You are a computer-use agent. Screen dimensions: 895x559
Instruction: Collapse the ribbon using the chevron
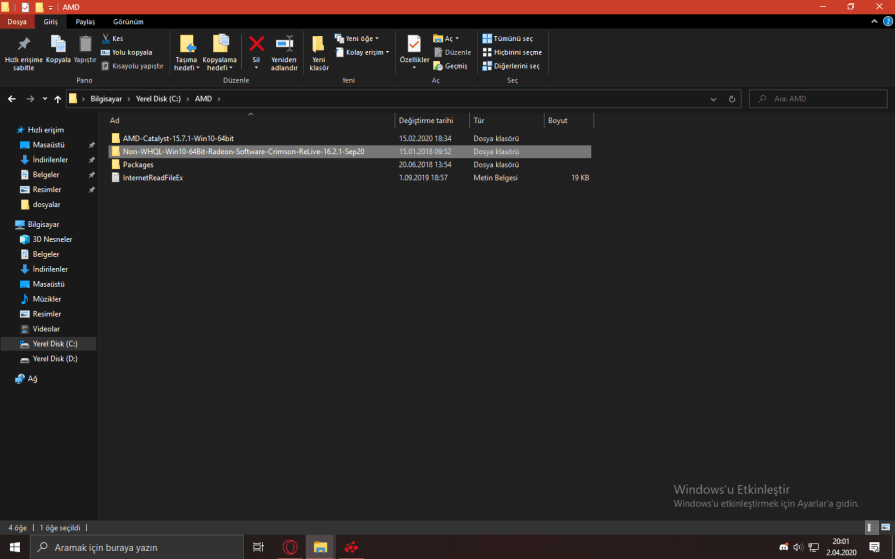(x=874, y=22)
